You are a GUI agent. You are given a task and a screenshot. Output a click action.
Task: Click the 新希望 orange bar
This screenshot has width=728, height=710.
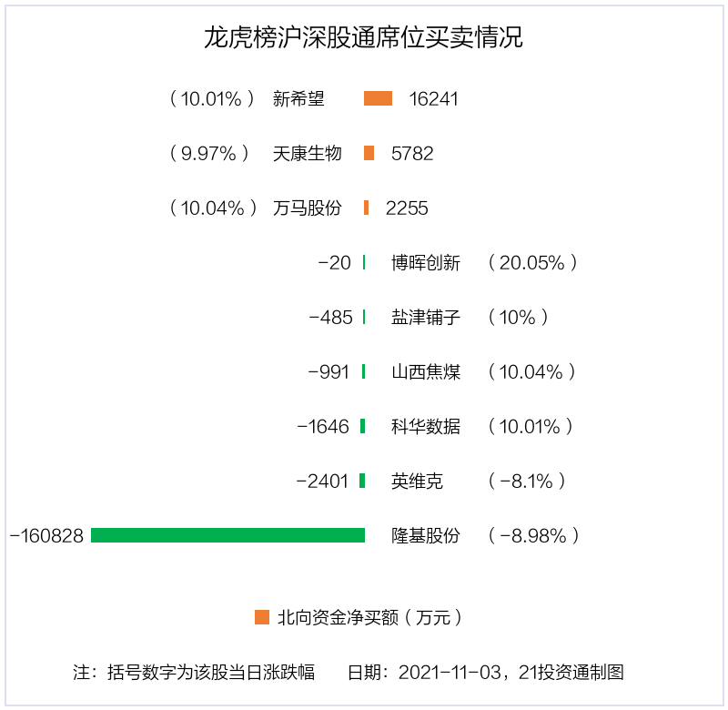[378, 98]
